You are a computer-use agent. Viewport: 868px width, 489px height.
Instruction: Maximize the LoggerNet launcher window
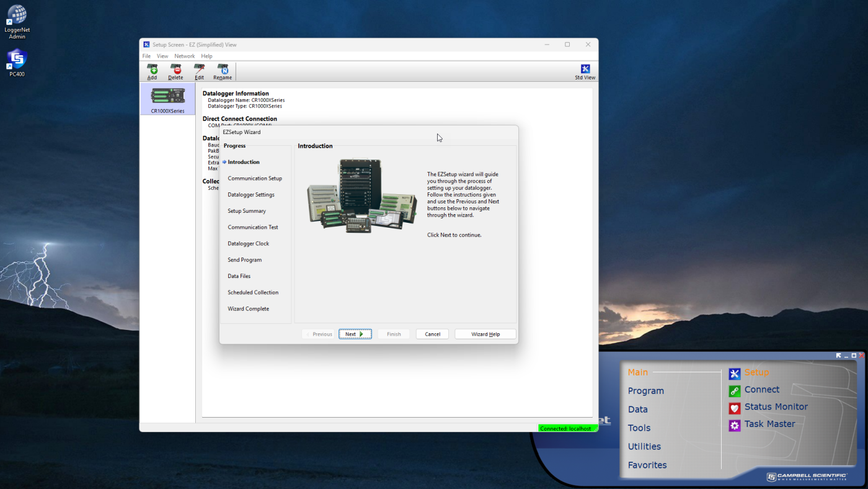tap(854, 356)
